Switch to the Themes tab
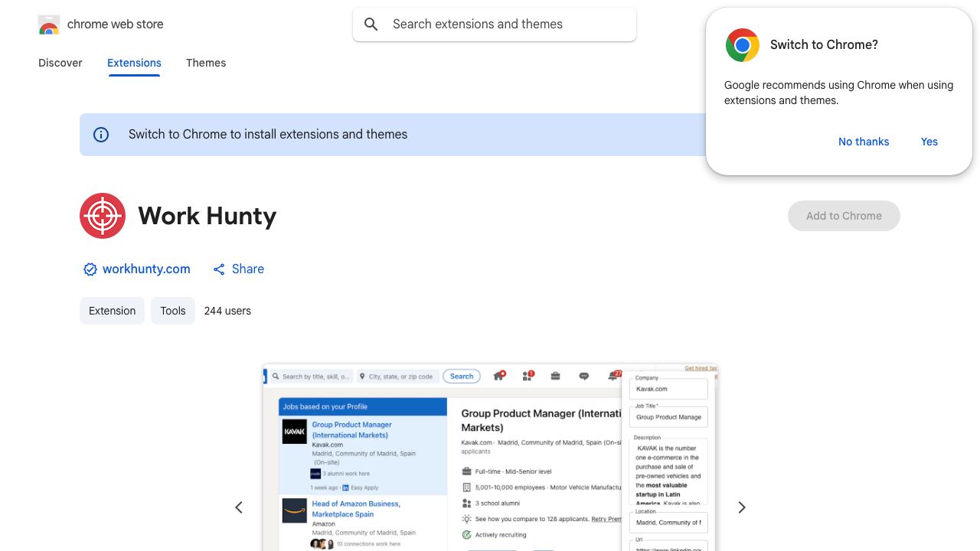The height and width of the screenshot is (551, 980). pos(206,63)
